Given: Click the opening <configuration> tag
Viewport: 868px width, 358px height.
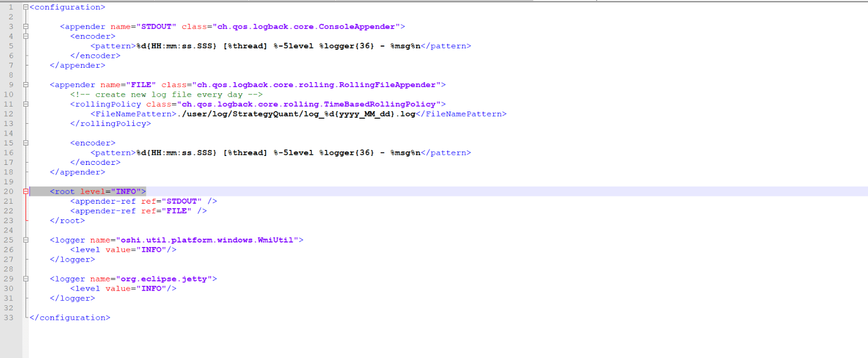Looking at the screenshot, I should (67, 7).
